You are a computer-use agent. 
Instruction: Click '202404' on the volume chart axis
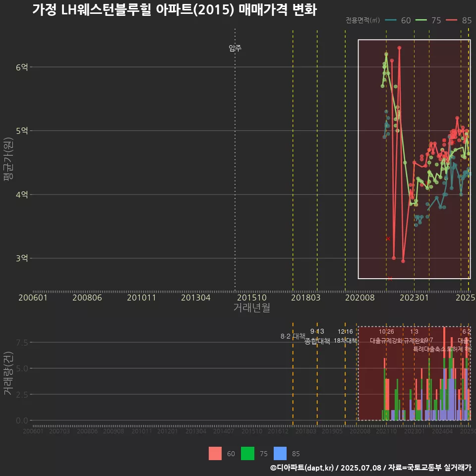coord(442,431)
